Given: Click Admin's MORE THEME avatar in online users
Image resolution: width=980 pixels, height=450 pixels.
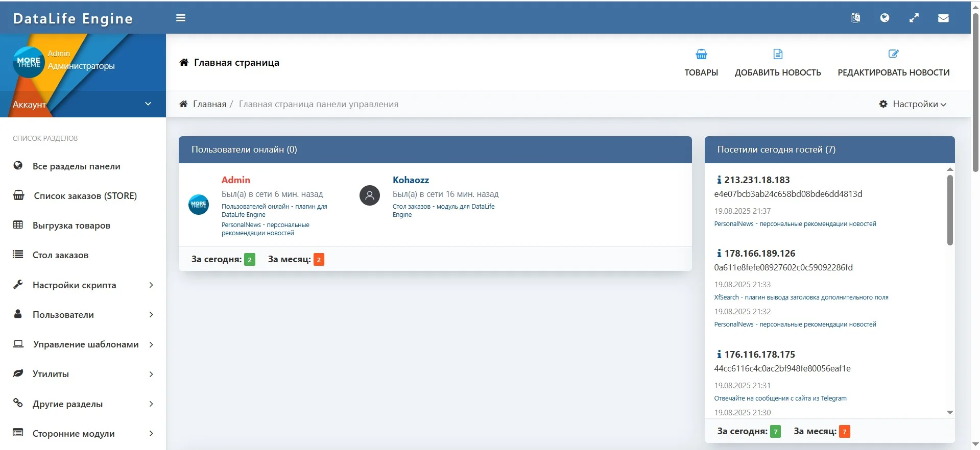Looking at the screenshot, I should tap(199, 205).
